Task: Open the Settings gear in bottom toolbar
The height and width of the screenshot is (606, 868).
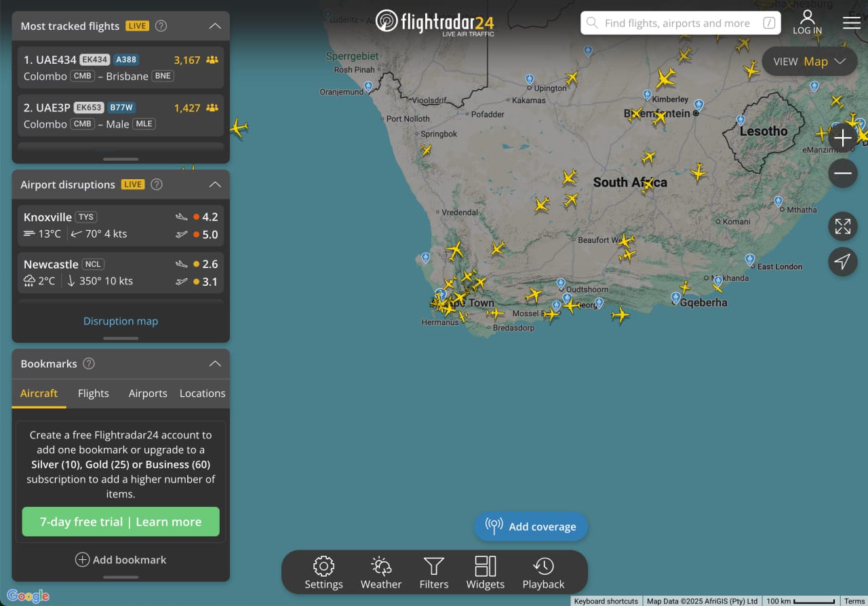Action: [323, 572]
